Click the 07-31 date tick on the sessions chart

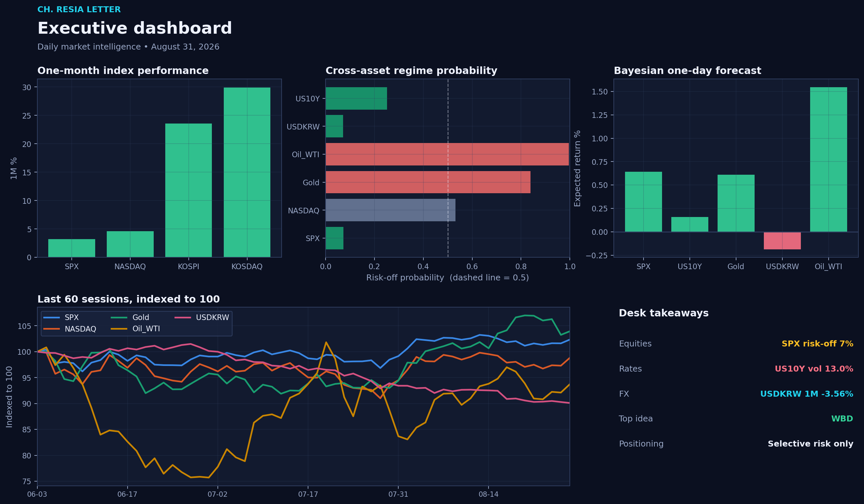pyautogui.click(x=398, y=494)
